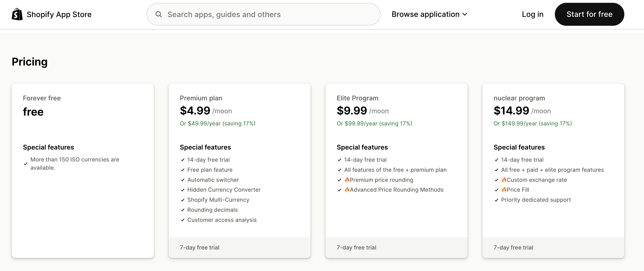This screenshot has width=644, height=271.
Task: Click the fire icon next to 'Premium price rounding'
Action: [347, 180]
